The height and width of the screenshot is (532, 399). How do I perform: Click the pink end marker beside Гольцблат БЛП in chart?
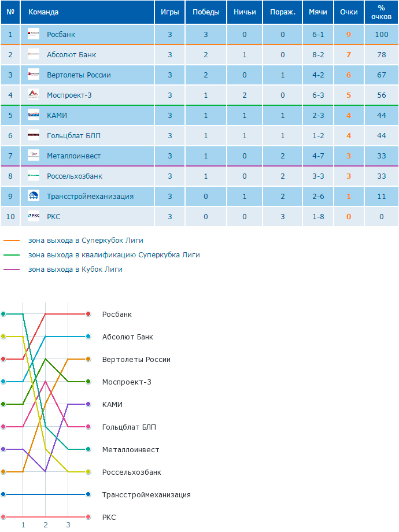(88, 427)
